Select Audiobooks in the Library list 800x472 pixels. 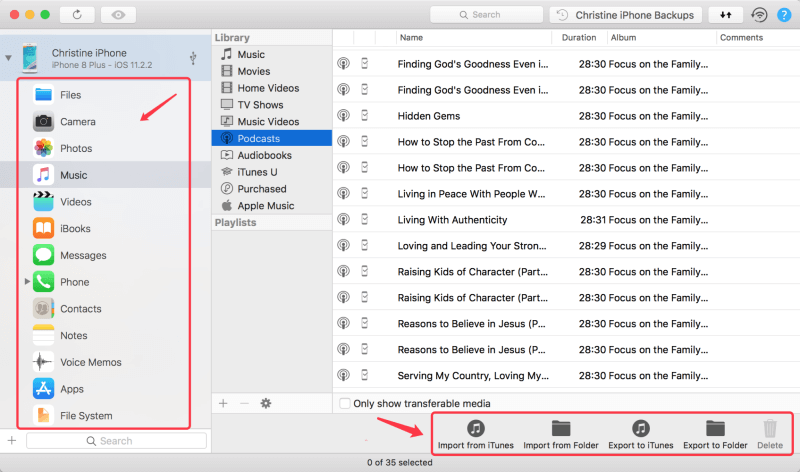(271, 155)
